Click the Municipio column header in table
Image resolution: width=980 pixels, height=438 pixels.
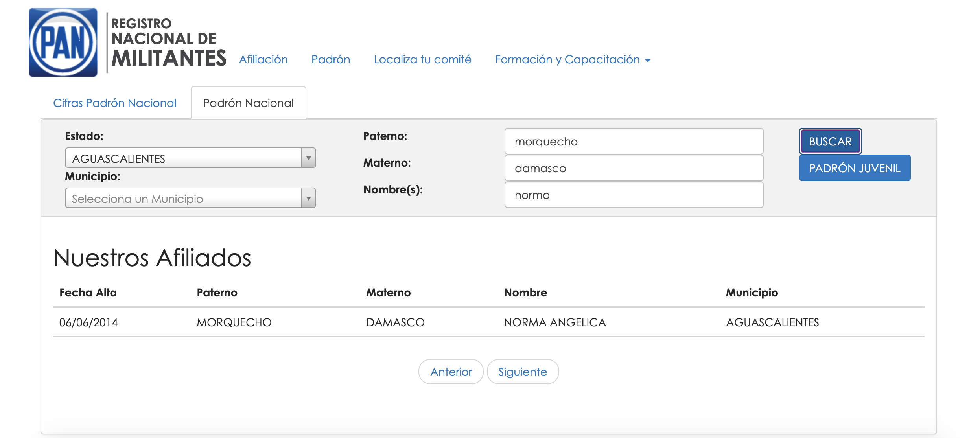(752, 293)
